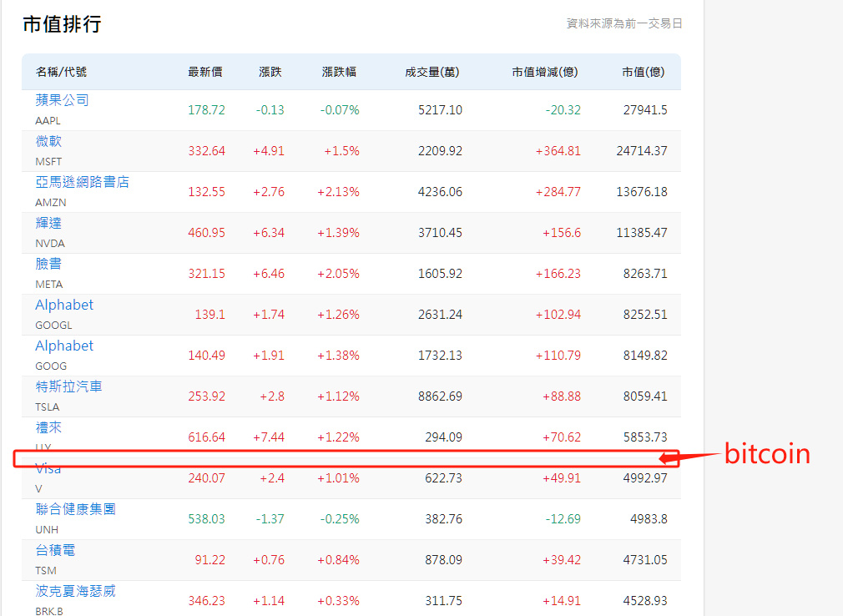The height and width of the screenshot is (616, 843).
Task: Select the UNH ticker text
Action: tap(47, 529)
